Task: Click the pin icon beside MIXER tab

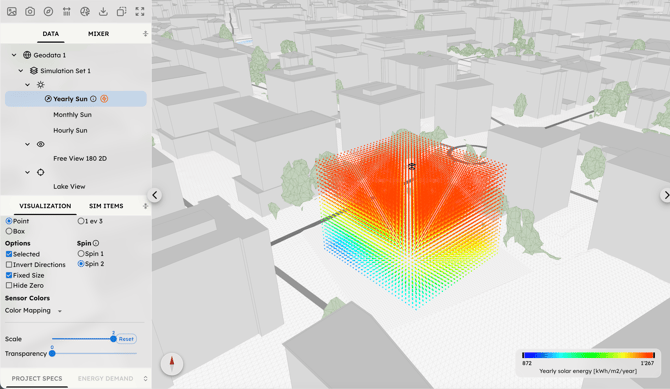Action: click(145, 33)
